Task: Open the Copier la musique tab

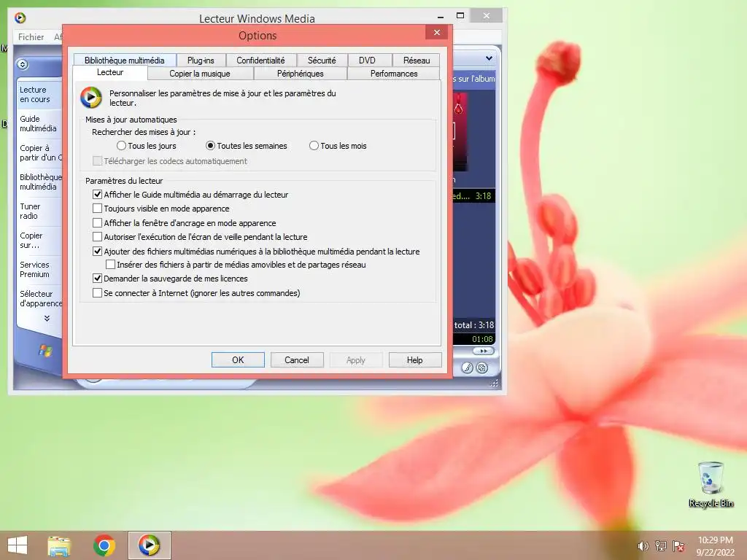Action: click(200, 74)
